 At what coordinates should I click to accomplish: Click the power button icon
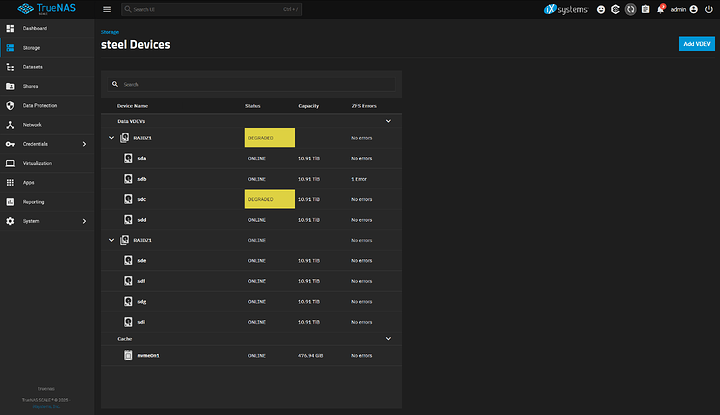(x=710, y=9)
